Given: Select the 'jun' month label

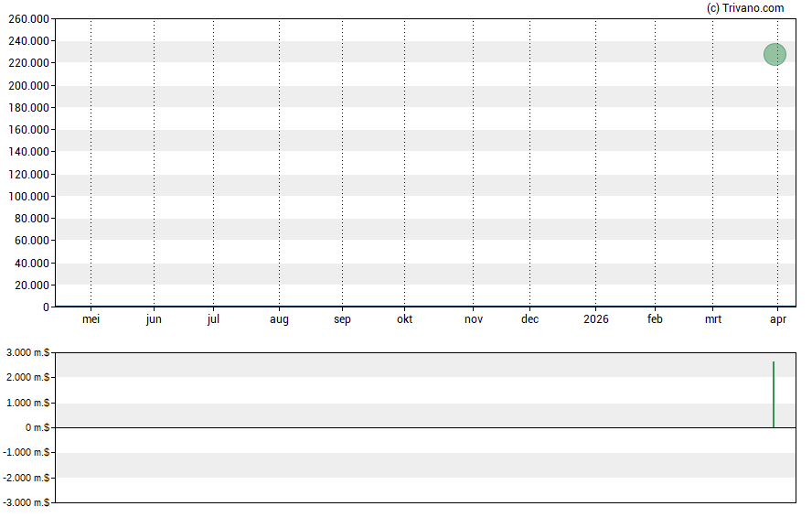Looking at the screenshot, I should [154, 319].
